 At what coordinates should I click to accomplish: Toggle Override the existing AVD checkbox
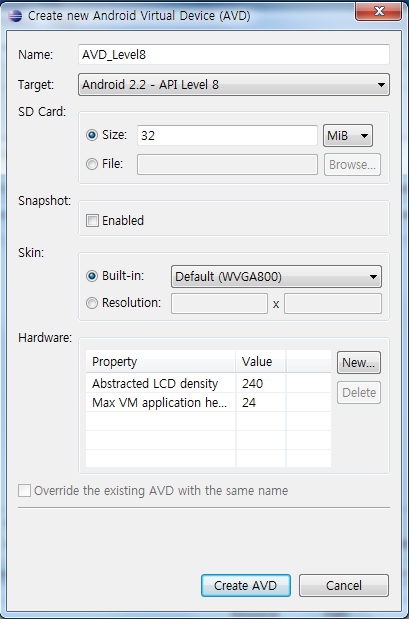click(24, 491)
